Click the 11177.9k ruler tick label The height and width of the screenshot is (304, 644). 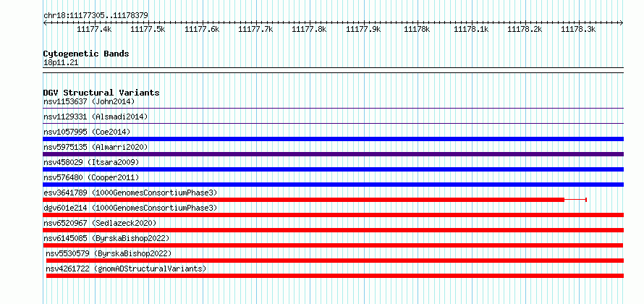click(x=363, y=29)
